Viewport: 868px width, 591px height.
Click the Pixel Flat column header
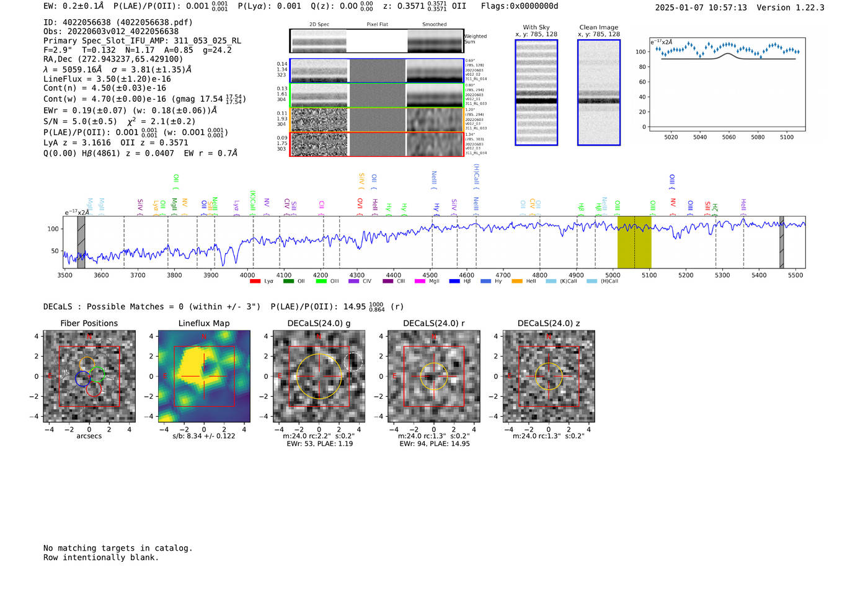coord(377,25)
